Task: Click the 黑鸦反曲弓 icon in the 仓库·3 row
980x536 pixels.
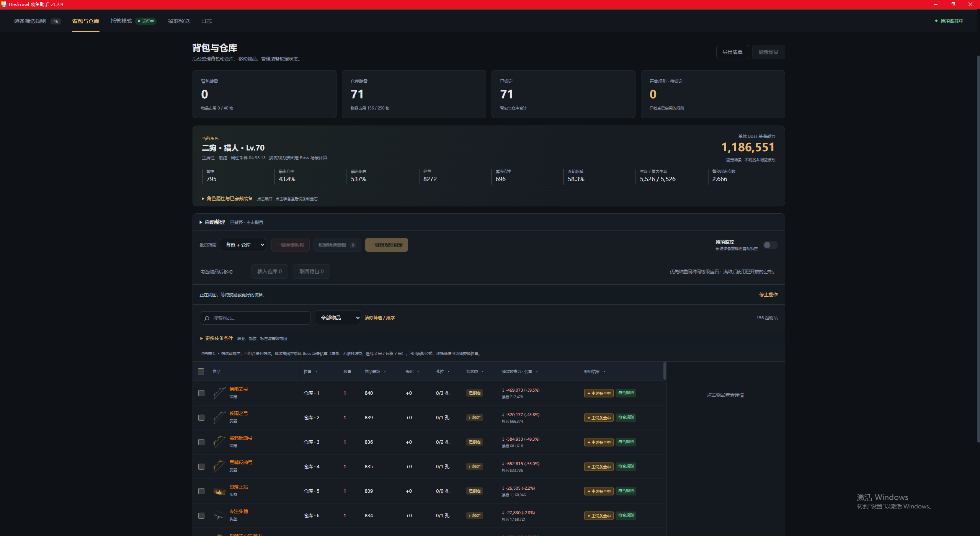Action: point(219,442)
